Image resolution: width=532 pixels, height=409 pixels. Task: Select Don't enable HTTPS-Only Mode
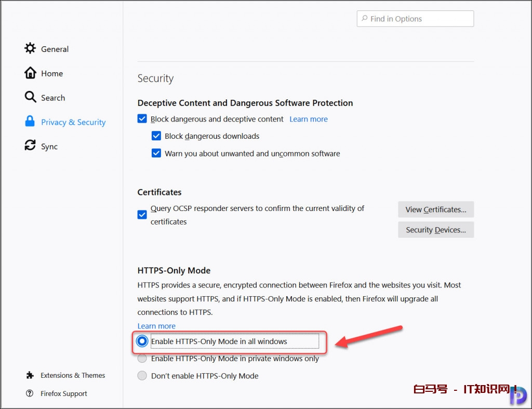click(x=142, y=376)
